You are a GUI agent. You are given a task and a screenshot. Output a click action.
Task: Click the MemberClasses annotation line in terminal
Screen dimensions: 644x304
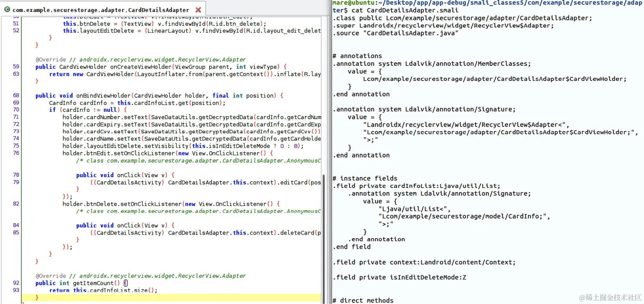coord(432,64)
